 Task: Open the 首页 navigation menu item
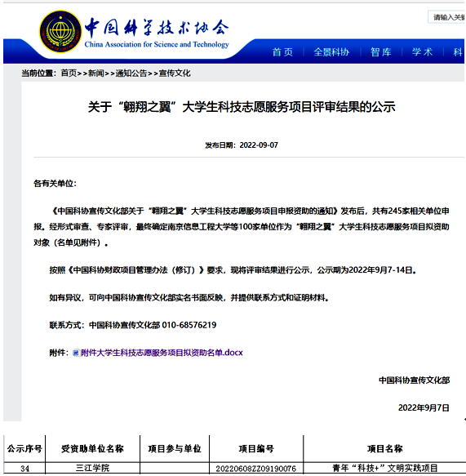pos(282,52)
